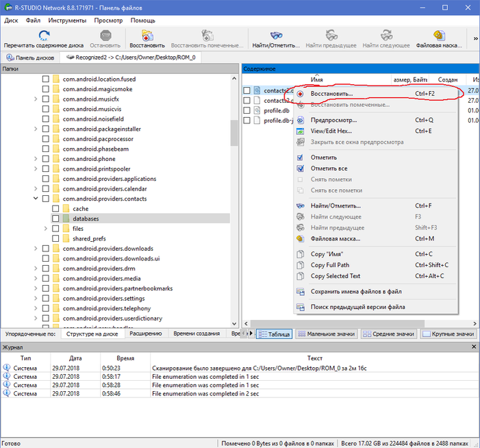Expand com.android.phone folder
480x448 pixels.
click(36, 159)
